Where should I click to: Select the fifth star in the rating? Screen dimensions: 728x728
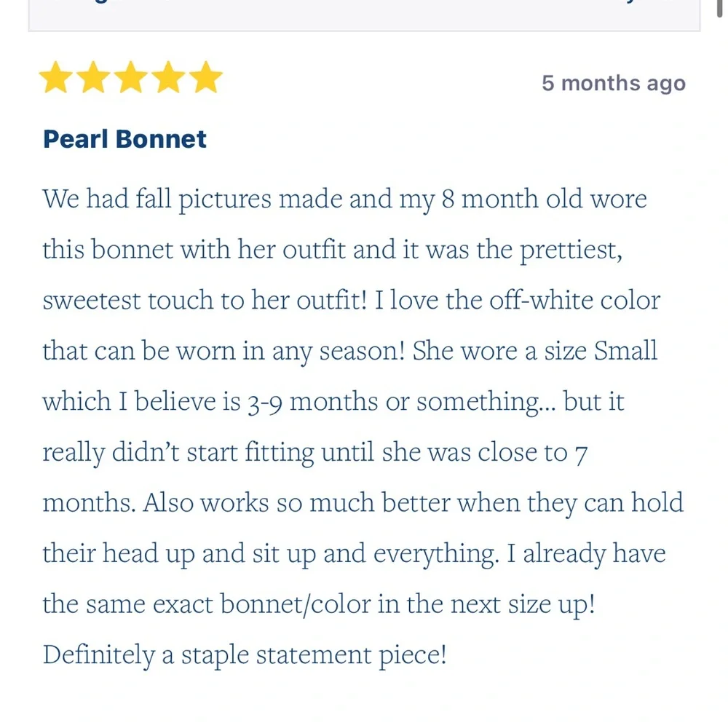click(206, 77)
